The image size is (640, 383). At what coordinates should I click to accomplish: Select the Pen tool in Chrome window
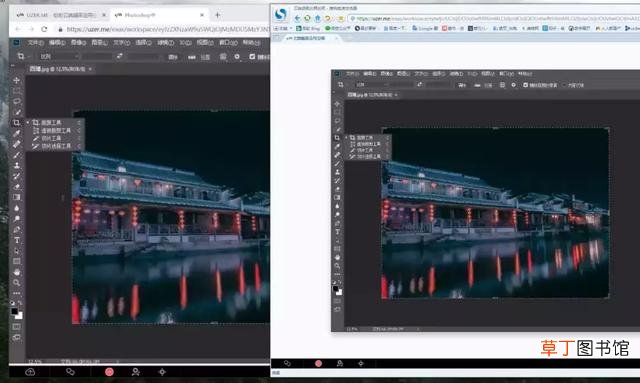(17, 229)
